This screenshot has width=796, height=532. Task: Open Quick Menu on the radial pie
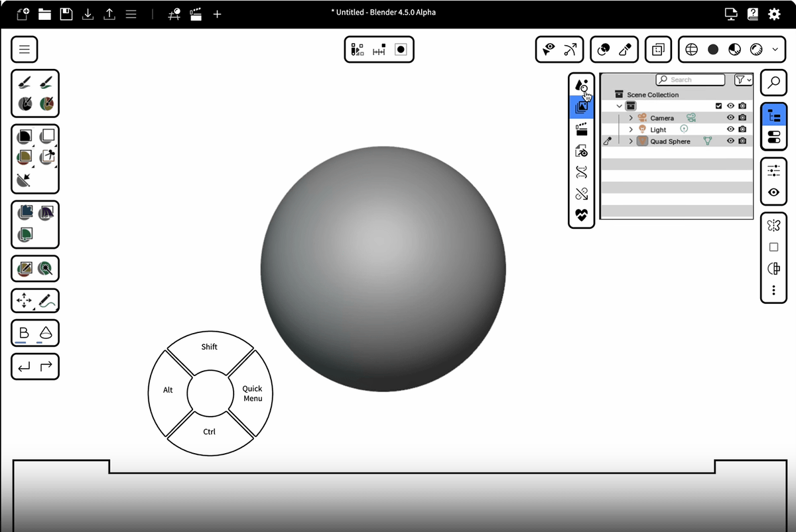[x=252, y=393]
